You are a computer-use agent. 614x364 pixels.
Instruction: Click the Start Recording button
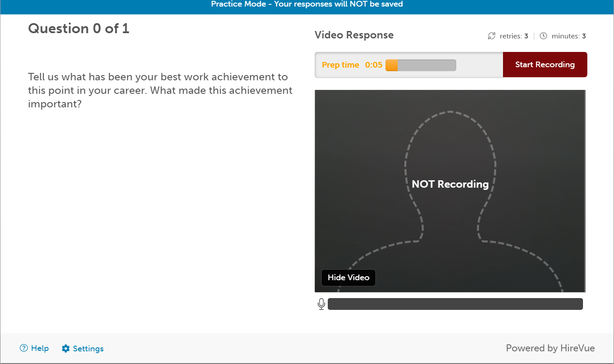point(545,65)
